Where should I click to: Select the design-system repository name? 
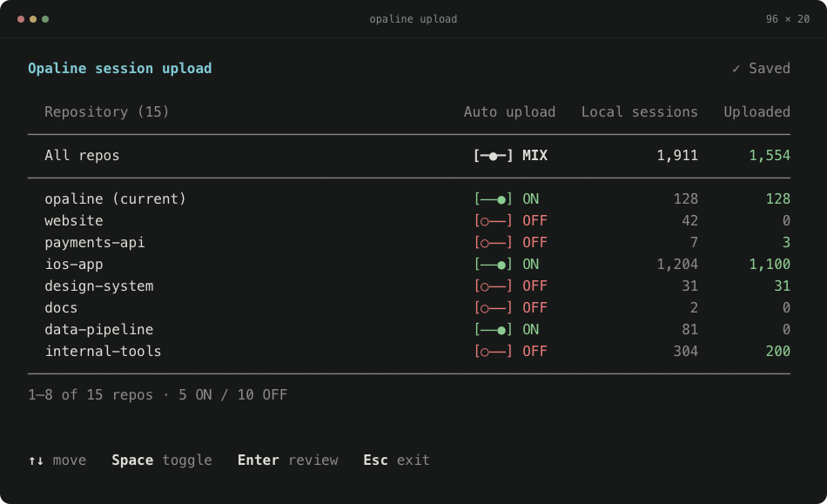[x=99, y=286]
